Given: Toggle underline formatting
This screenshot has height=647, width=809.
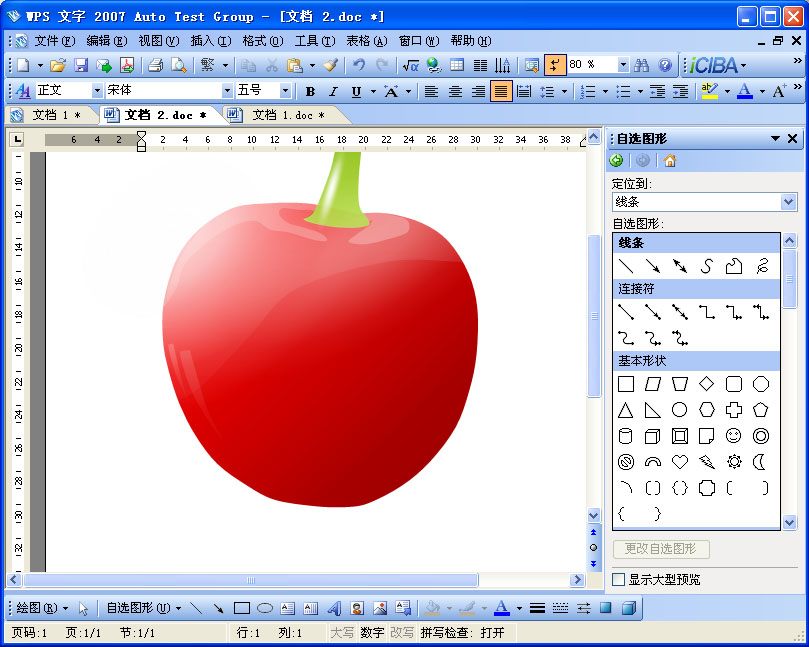Looking at the screenshot, I should click(x=355, y=91).
